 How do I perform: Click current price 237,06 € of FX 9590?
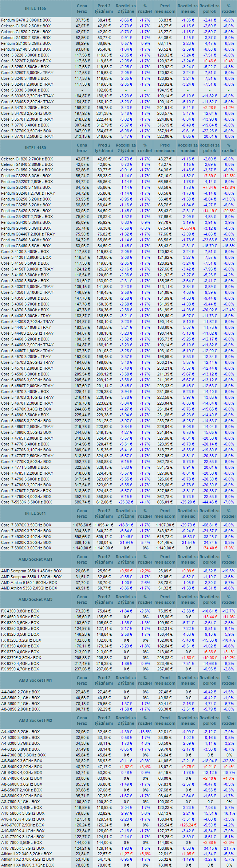[x=82, y=669]
